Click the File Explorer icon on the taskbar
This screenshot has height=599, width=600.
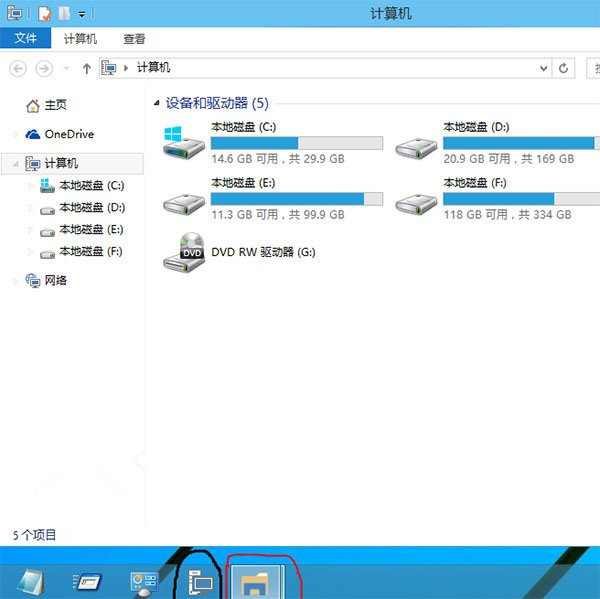pos(257,580)
